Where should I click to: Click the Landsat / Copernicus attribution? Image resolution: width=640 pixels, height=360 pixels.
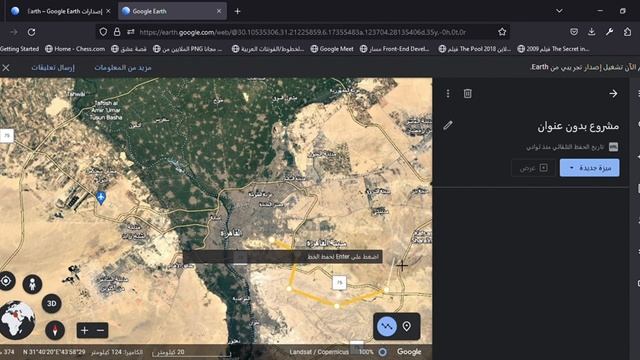[x=319, y=352]
